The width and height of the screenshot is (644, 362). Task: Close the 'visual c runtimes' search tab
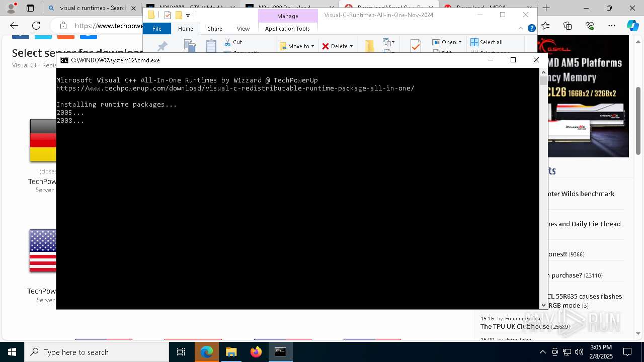pos(134,8)
